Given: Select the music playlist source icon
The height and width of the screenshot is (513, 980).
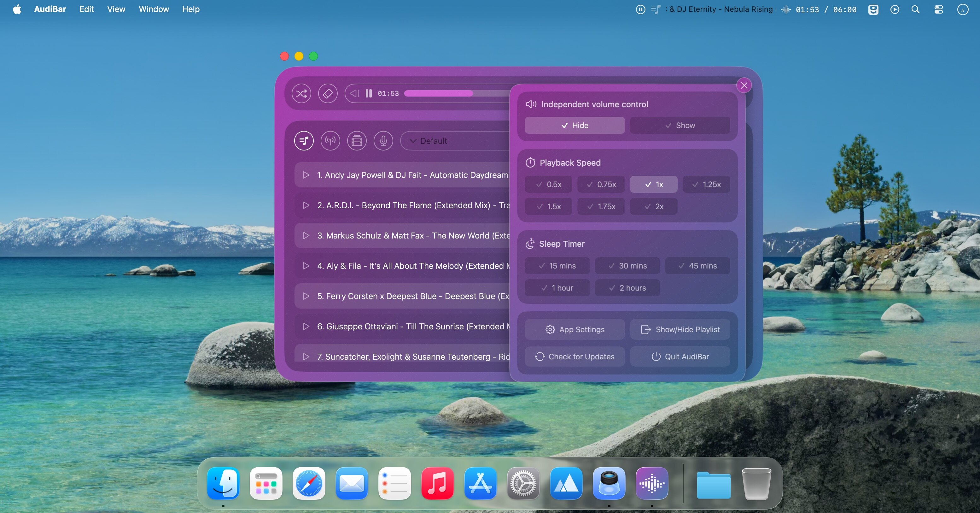Looking at the screenshot, I should 304,141.
